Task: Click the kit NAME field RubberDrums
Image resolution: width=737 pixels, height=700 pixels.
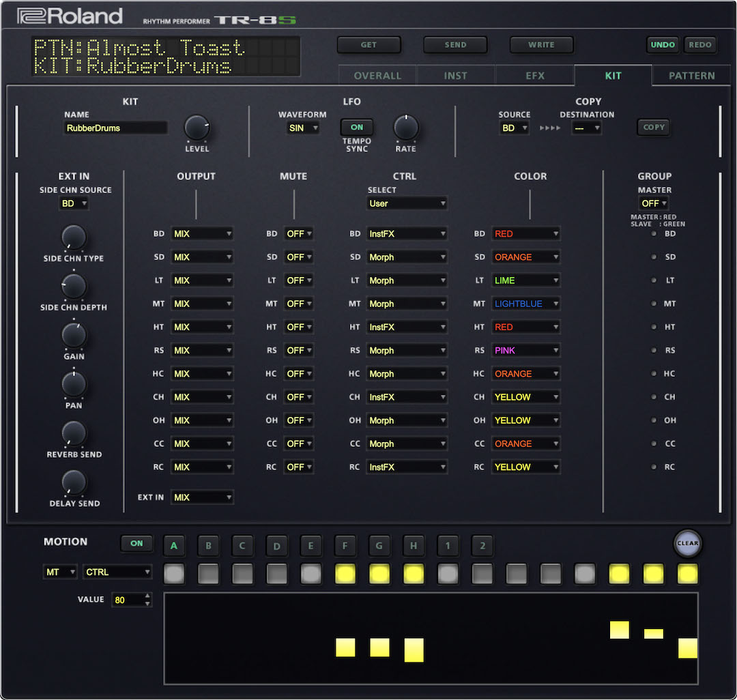Action: 115,128
